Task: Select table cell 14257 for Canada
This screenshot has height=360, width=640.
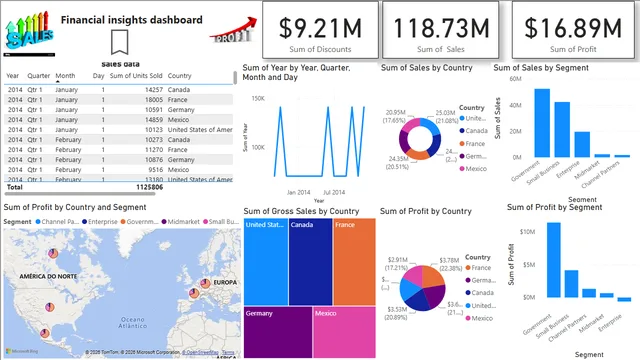Action: coord(154,89)
